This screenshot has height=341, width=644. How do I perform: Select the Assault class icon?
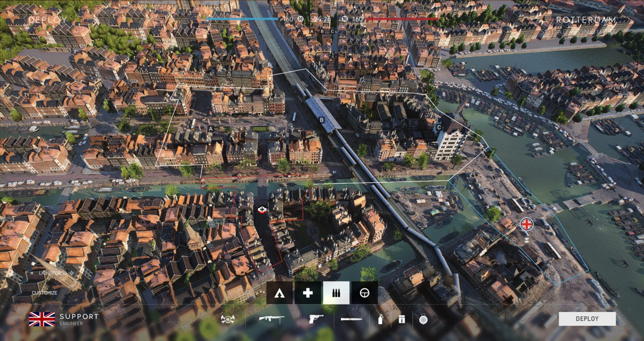(279, 293)
